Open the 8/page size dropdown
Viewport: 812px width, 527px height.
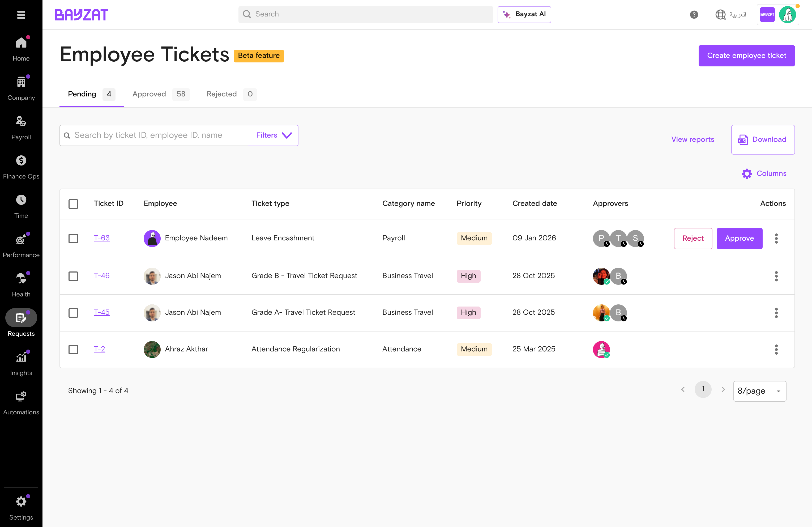[x=759, y=391]
